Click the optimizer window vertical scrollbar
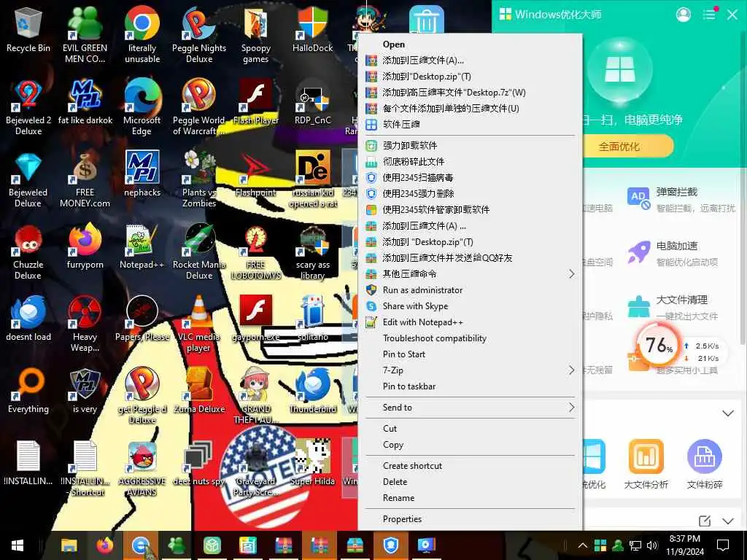Viewport: 747px width, 560px height. coord(743,187)
